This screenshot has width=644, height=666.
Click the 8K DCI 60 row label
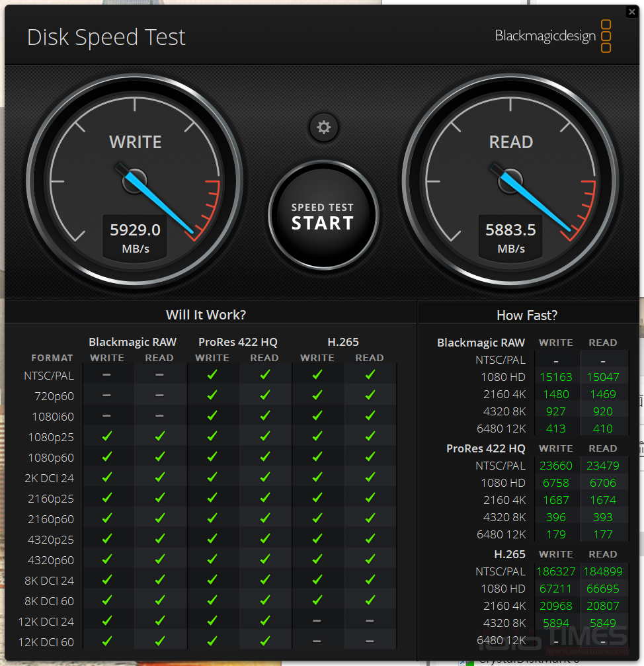[x=49, y=601]
